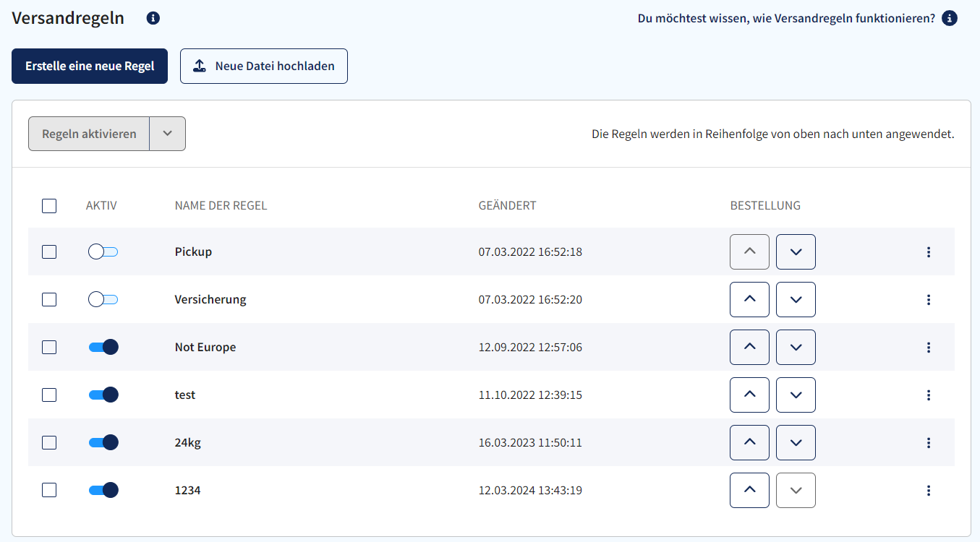Click the rule name 'test'
The image size is (980, 542).
pyautogui.click(x=185, y=395)
